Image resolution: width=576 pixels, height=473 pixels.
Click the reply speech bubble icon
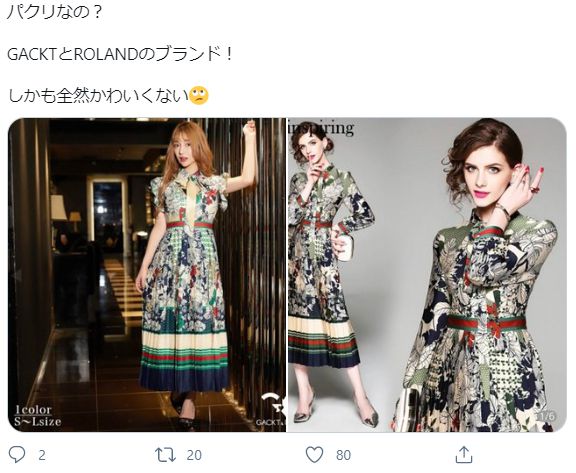point(17,455)
